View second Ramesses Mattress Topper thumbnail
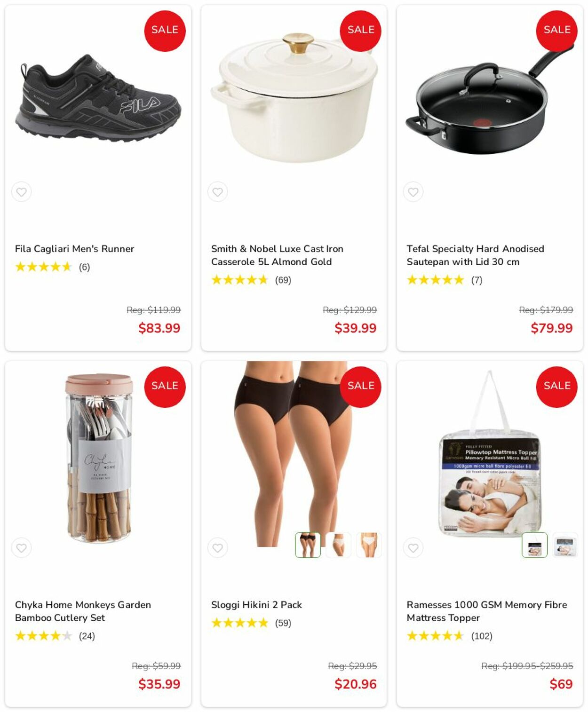The image size is (588, 712). point(565,545)
